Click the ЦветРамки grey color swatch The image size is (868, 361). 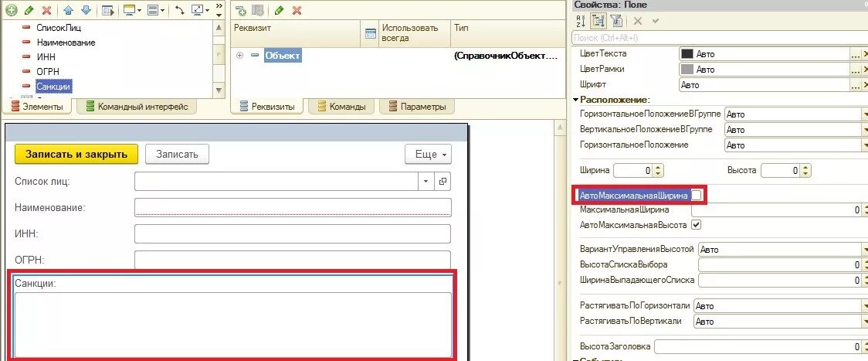(x=687, y=70)
